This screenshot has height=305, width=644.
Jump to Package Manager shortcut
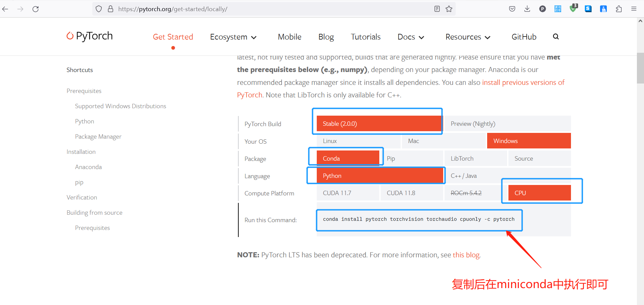pos(98,137)
